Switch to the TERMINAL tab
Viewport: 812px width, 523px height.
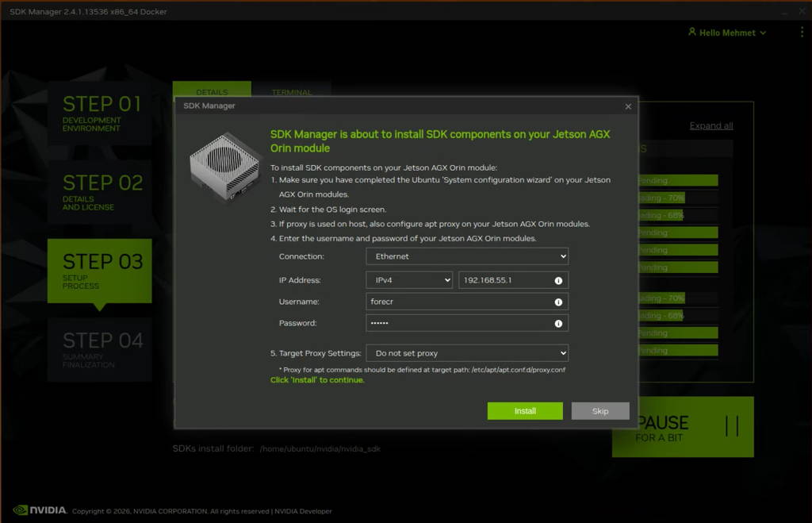pos(292,89)
